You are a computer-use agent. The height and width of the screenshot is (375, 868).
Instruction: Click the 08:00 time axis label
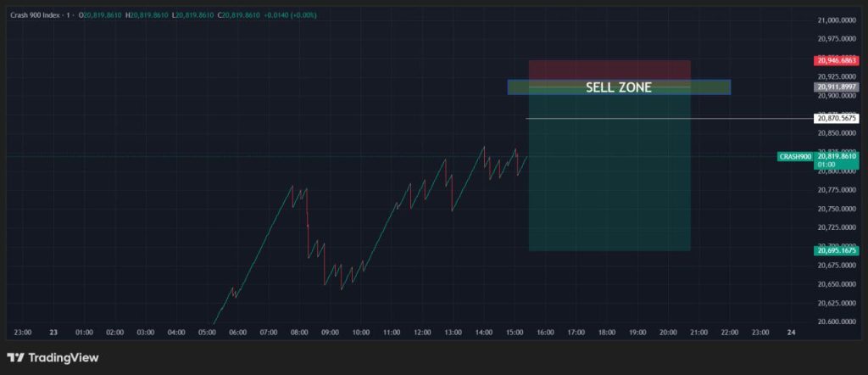[299, 333]
